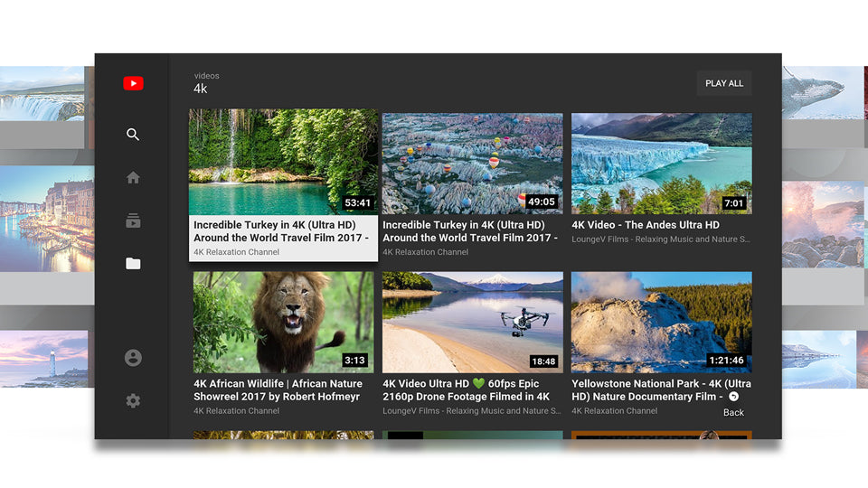Open the search icon in sidebar

click(x=133, y=135)
